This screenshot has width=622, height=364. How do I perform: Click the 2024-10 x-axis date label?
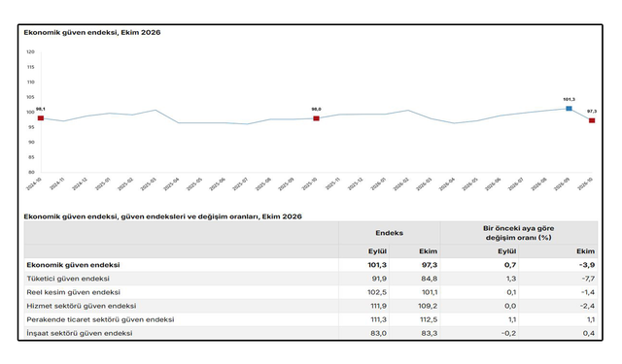[34, 184]
